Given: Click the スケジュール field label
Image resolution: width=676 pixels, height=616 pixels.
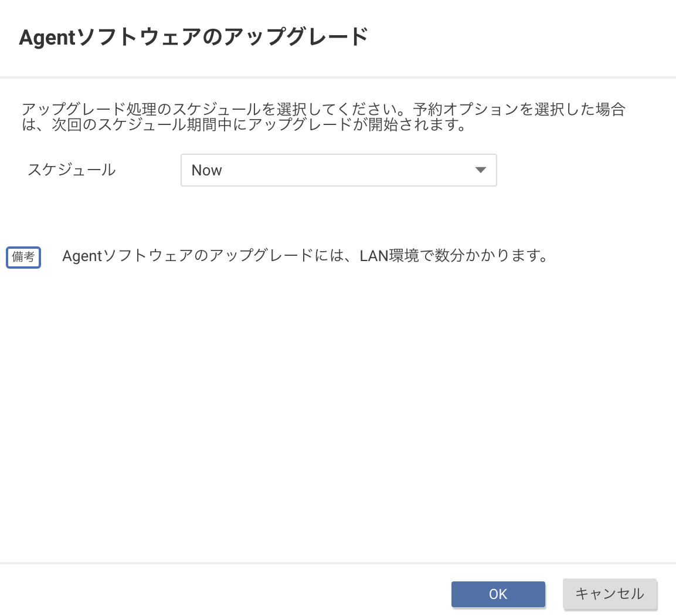Looking at the screenshot, I should click(72, 170).
